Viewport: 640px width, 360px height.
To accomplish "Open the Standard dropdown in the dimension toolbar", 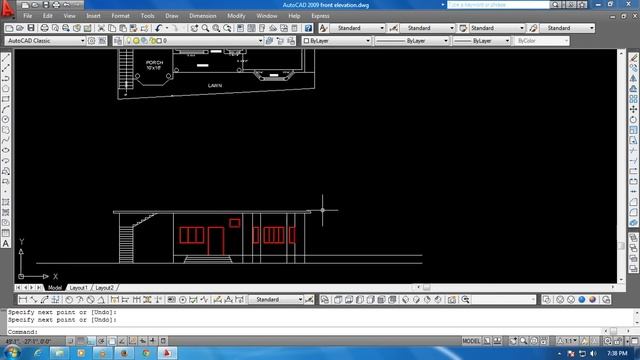I will [x=300, y=300].
